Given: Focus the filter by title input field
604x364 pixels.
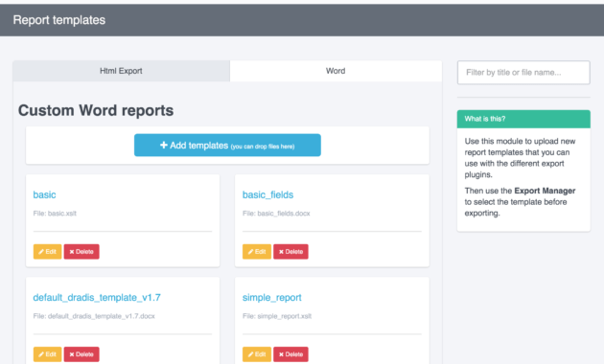Looking at the screenshot, I should click(x=523, y=73).
